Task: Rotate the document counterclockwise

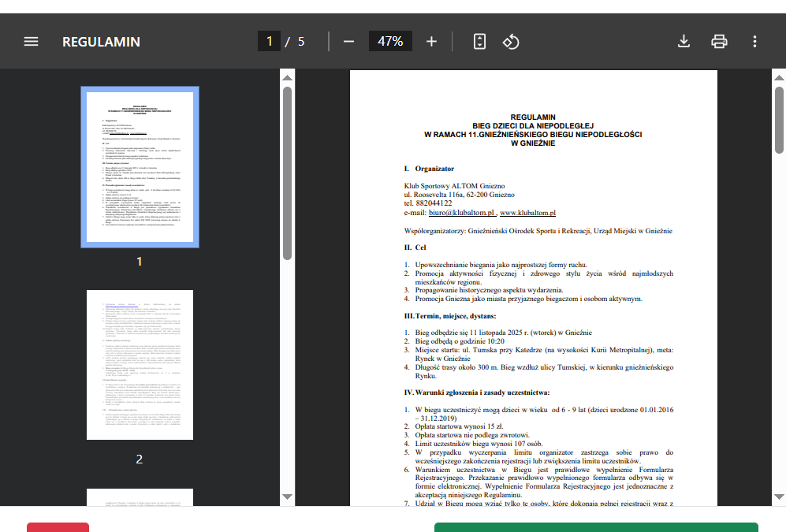Action: pos(511,42)
